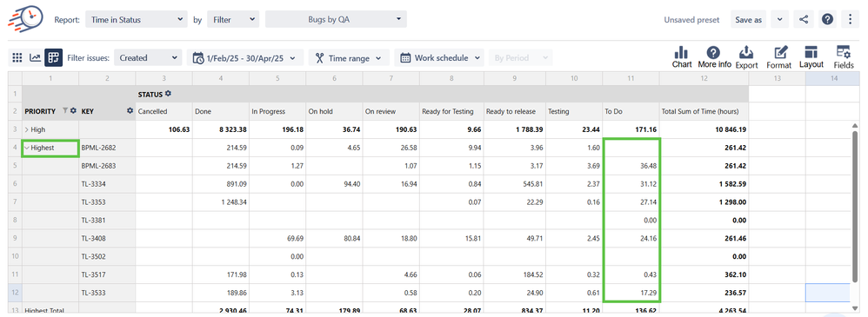The image size is (868, 317).
Task: Collapse the Highest priority group
Action: [x=27, y=148]
